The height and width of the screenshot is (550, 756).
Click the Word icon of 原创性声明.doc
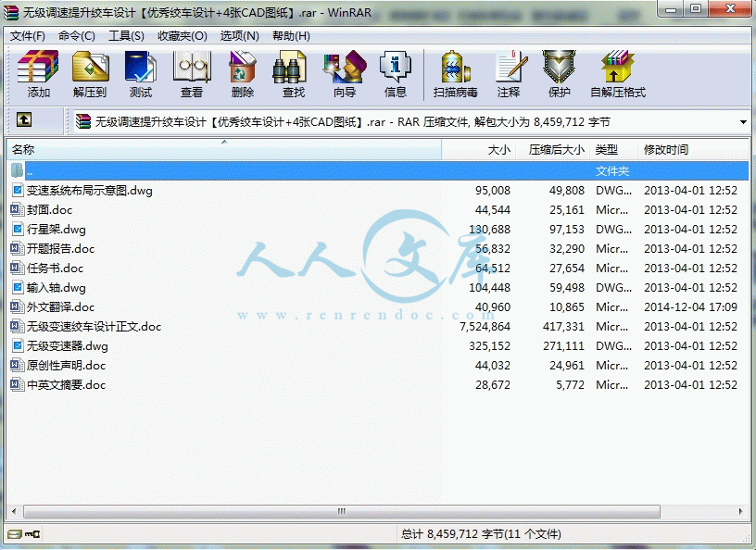18,366
